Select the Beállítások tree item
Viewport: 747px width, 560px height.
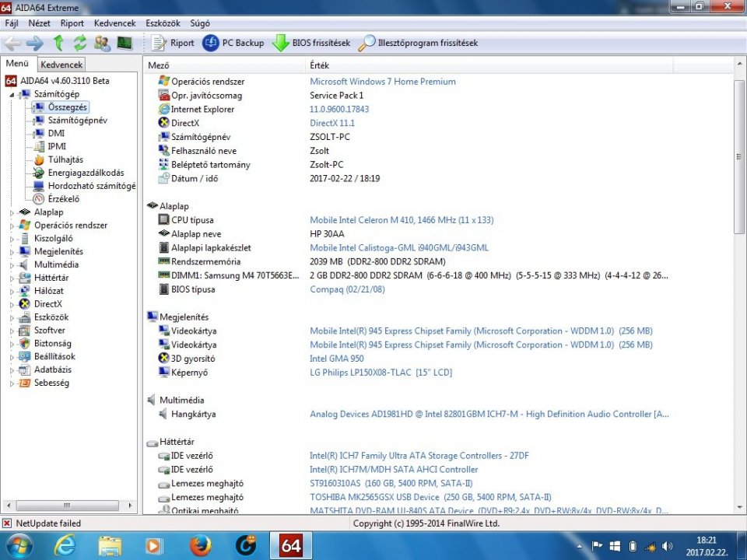pos(54,357)
